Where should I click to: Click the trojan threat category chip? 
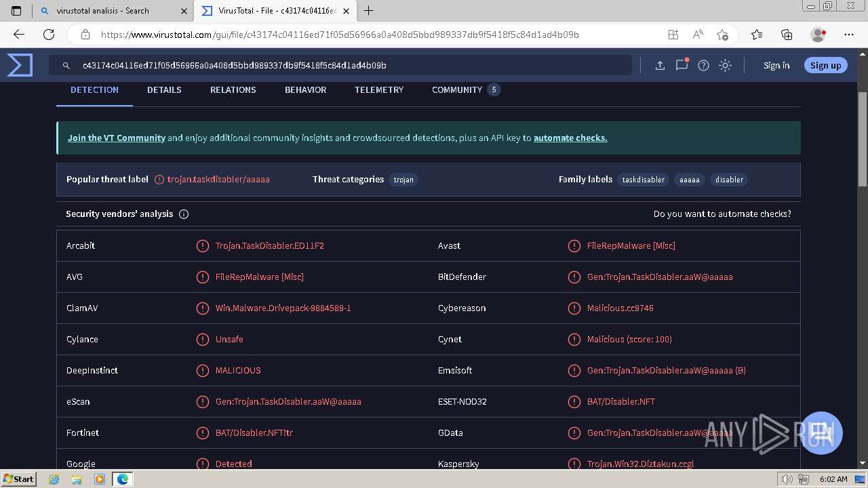click(x=403, y=180)
